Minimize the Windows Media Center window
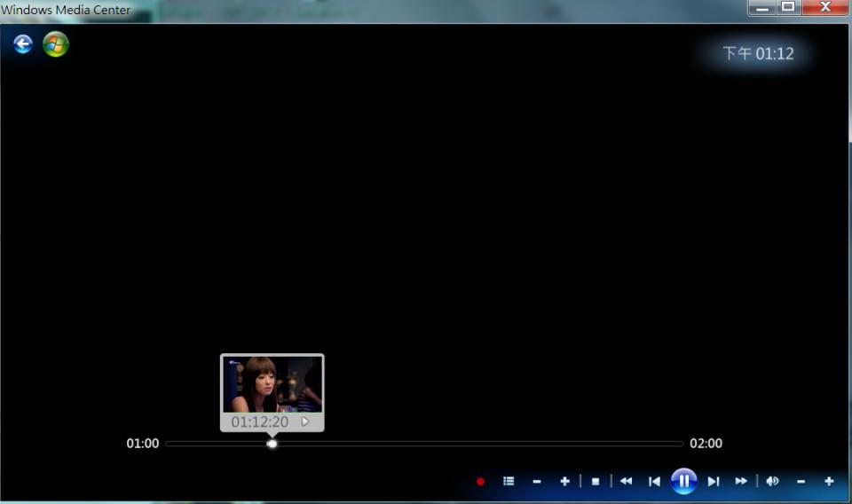 coord(761,8)
